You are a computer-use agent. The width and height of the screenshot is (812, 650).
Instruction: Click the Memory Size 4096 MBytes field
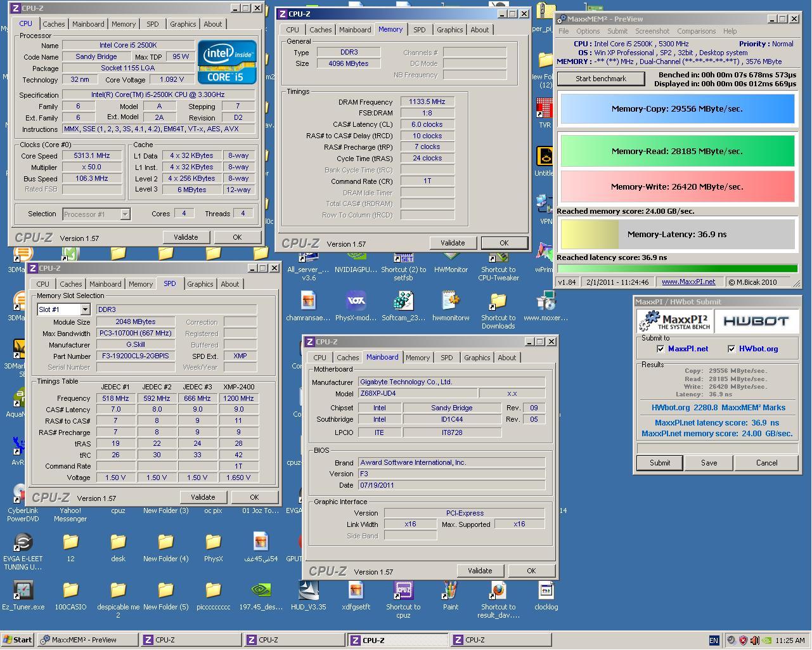coord(349,64)
